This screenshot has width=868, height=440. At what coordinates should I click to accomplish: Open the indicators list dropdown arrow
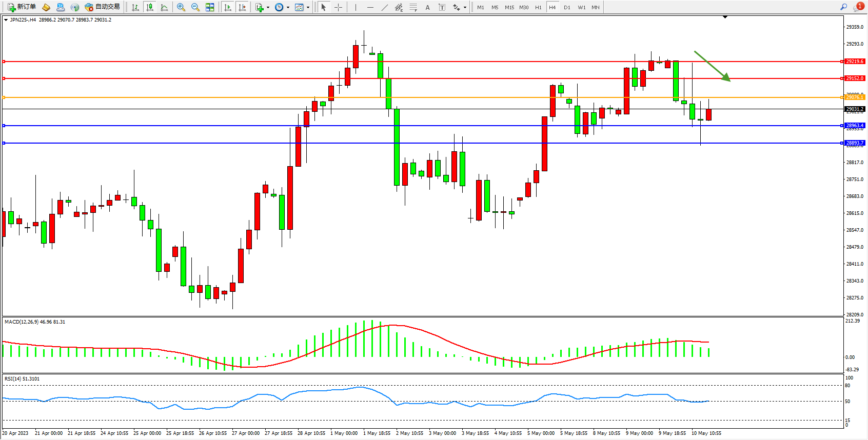268,8
